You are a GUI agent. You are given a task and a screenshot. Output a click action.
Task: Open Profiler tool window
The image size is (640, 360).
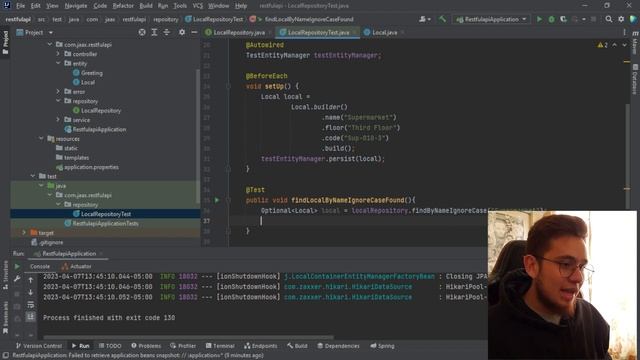[183, 346]
